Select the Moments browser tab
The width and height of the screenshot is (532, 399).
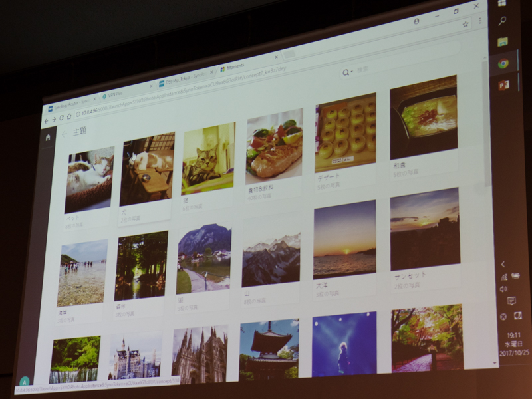click(249, 64)
